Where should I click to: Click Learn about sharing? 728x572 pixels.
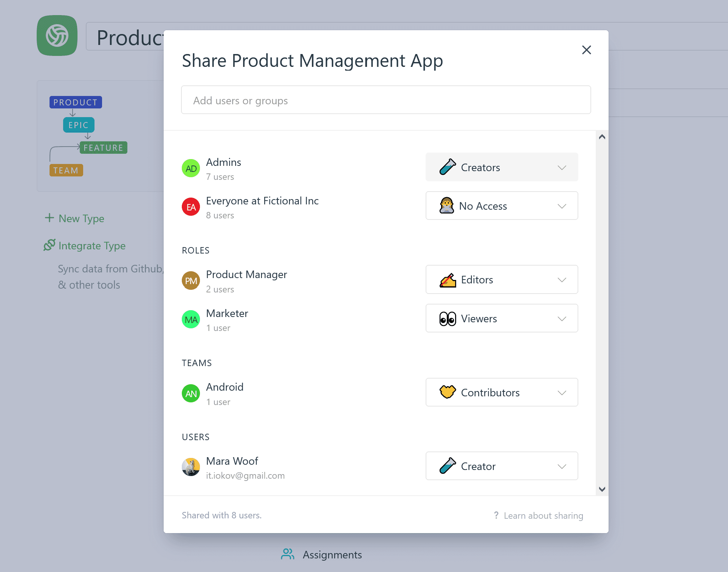coord(544,515)
